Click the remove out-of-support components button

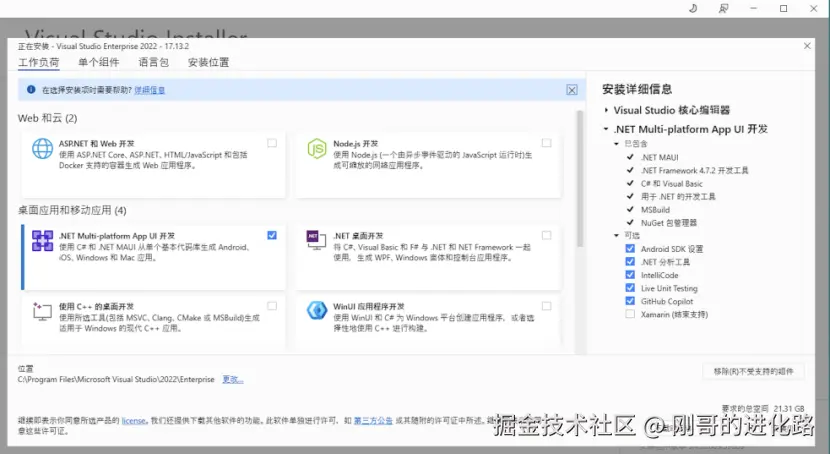tap(753, 371)
